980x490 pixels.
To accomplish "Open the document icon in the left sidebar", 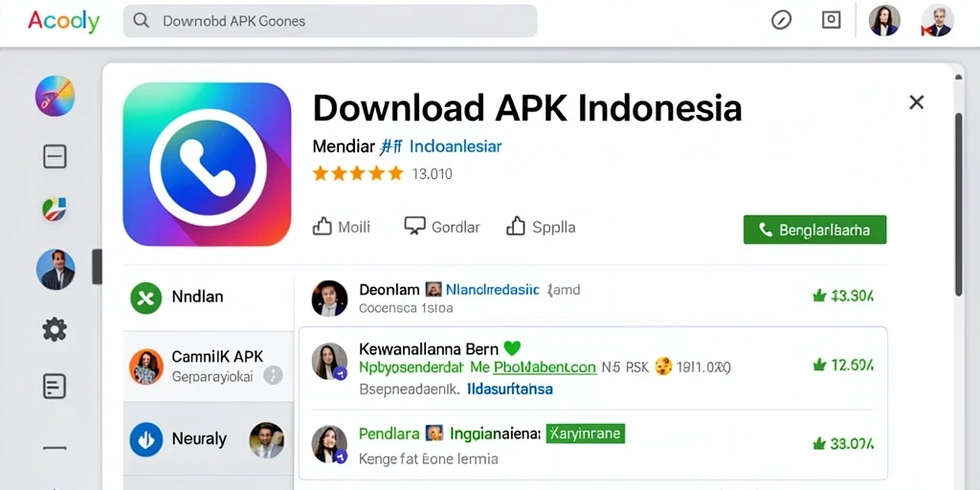I will [x=55, y=387].
